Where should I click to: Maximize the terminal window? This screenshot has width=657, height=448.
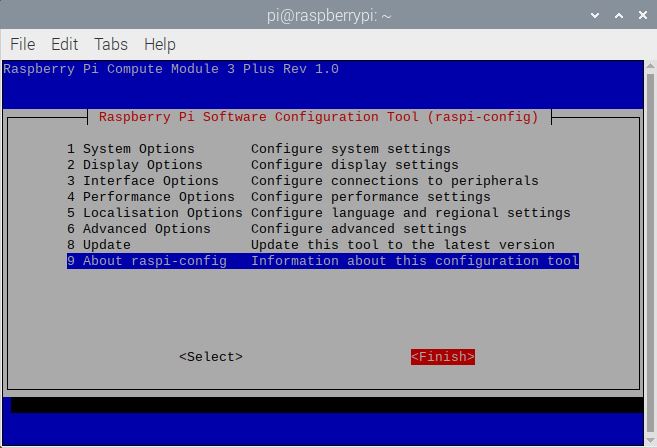click(x=619, y=16)
